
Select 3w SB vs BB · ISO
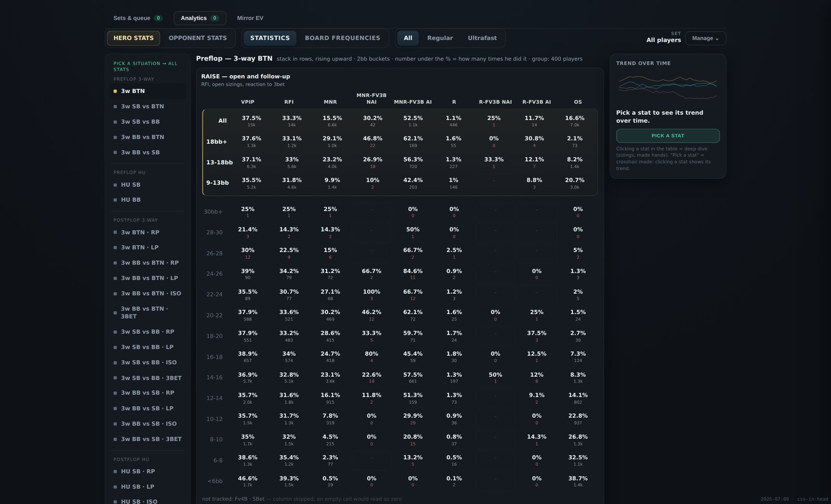tap(148, 363)
